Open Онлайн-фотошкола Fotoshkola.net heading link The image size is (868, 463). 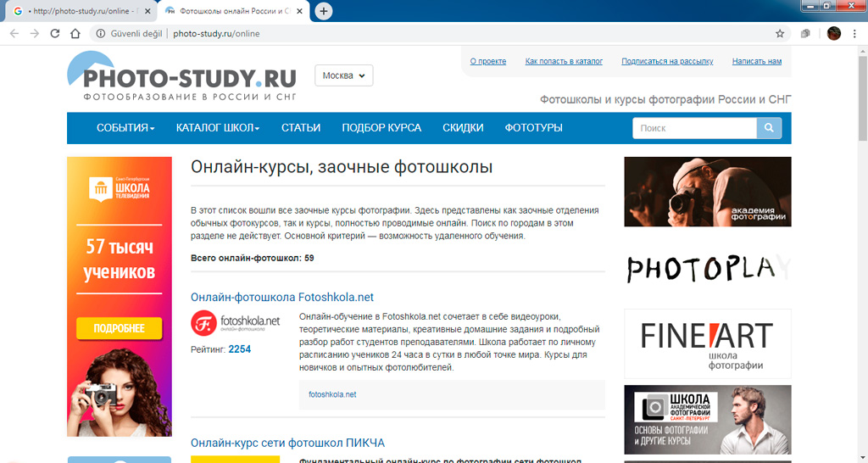(282, 298)
